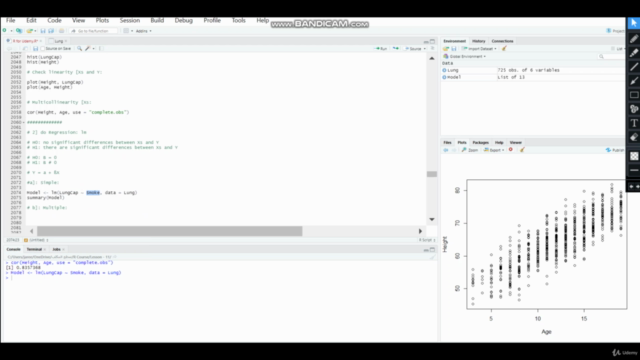
Task: Switch to the Terminal tab
Action: coord(34,249)
